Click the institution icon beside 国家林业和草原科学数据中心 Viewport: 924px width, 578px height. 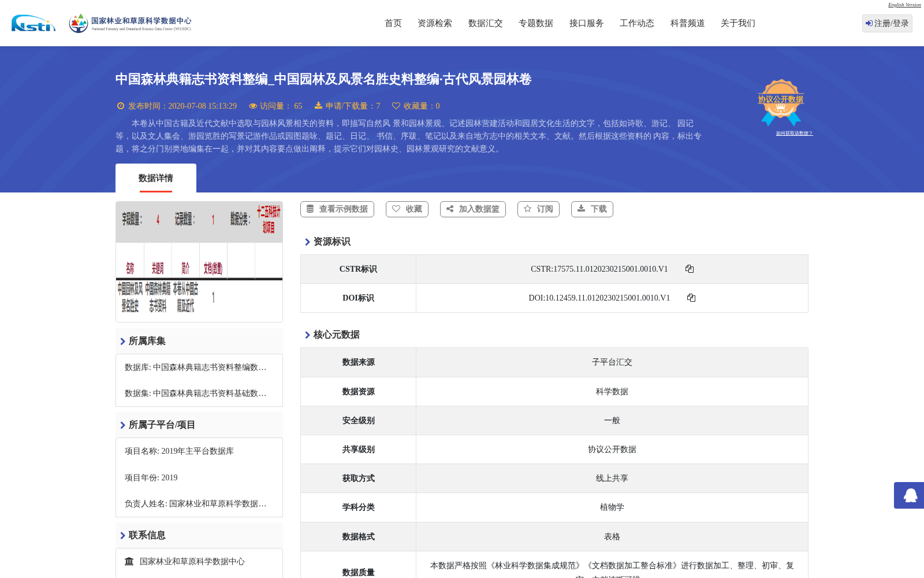click(129, 561)
